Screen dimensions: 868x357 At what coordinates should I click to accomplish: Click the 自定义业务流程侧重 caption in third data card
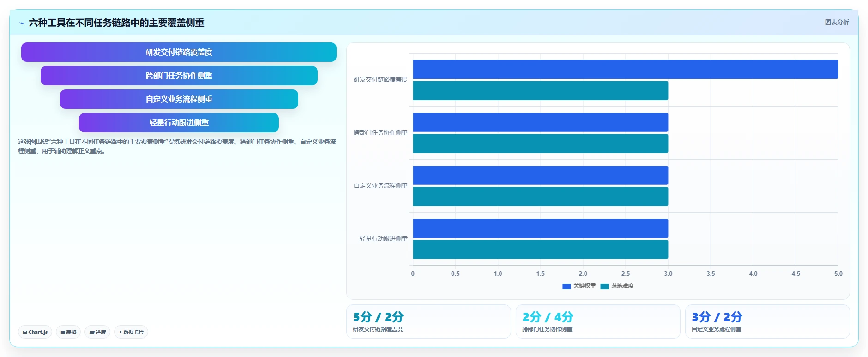(717, 329)
